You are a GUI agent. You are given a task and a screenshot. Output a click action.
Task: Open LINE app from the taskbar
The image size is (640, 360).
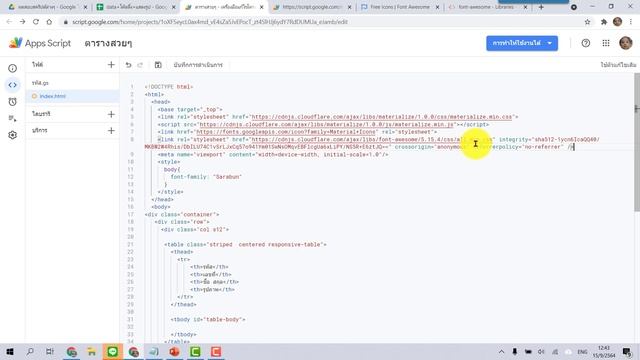(113, 351)
